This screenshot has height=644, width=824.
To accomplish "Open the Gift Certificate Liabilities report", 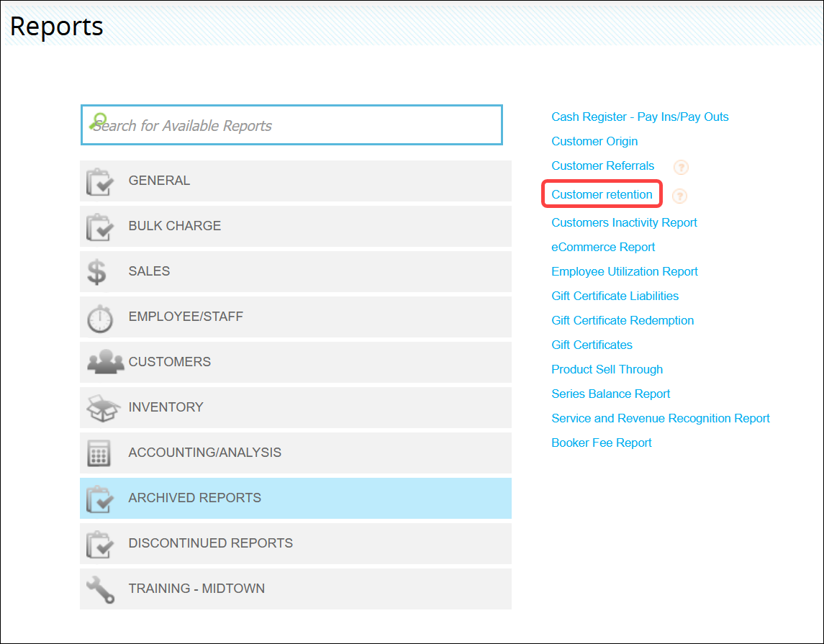I will click(615, 296).
